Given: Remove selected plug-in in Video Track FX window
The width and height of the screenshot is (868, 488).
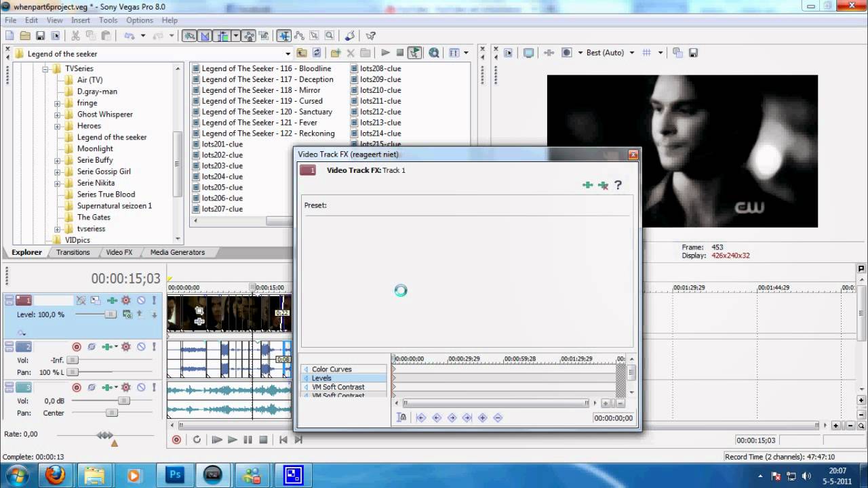Looking at the screenshot, I should click(603, 185).
